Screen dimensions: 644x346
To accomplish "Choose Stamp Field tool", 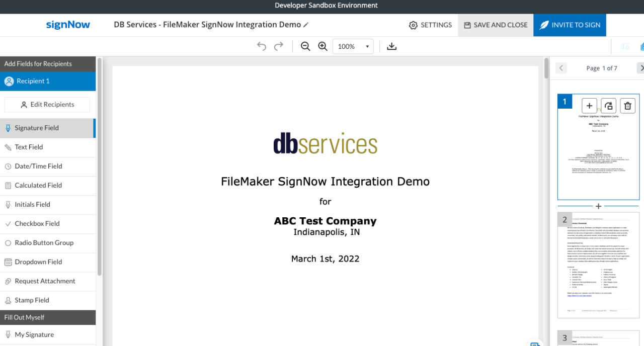I will coord(48,300).
